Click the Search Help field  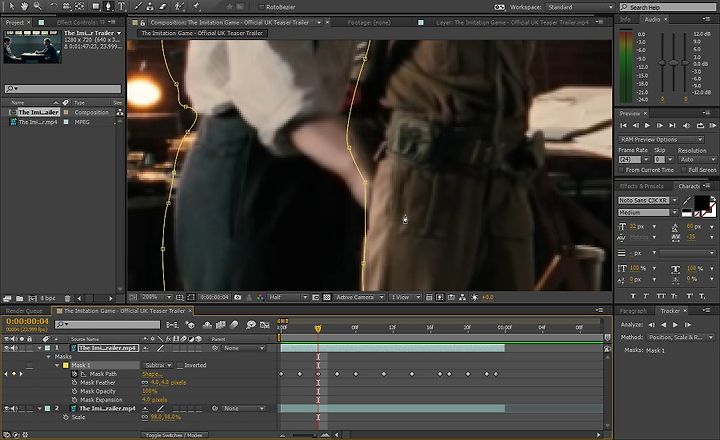tap(667, 7)
